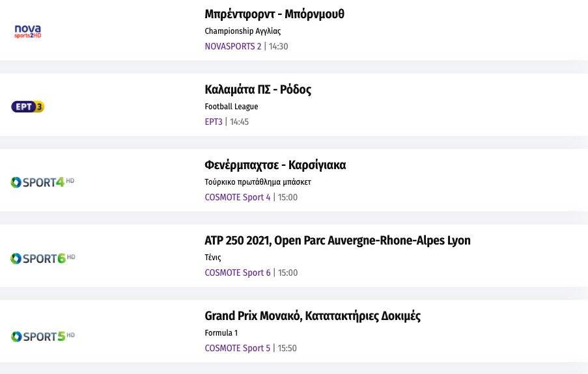The image size is (588, 374).
Task: Follow the COSMOTE Sport 4 channel link
Action: pyautogui.click(x=237, y=197)
